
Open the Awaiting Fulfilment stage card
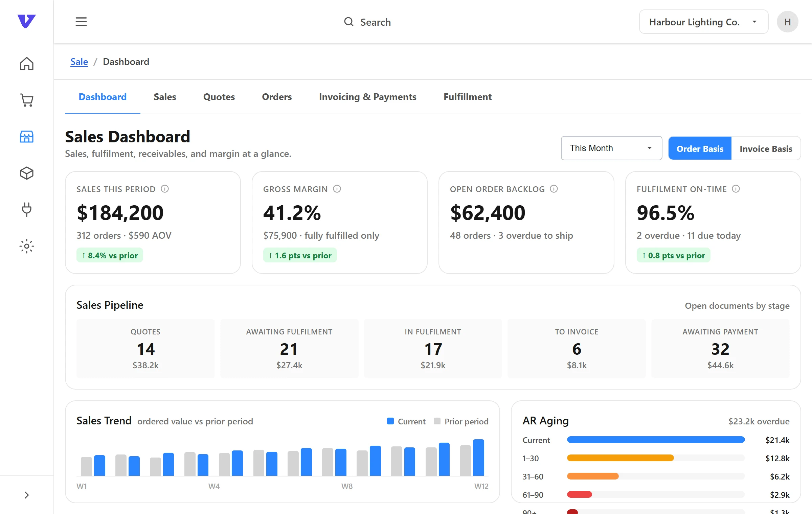click(289, 349)
